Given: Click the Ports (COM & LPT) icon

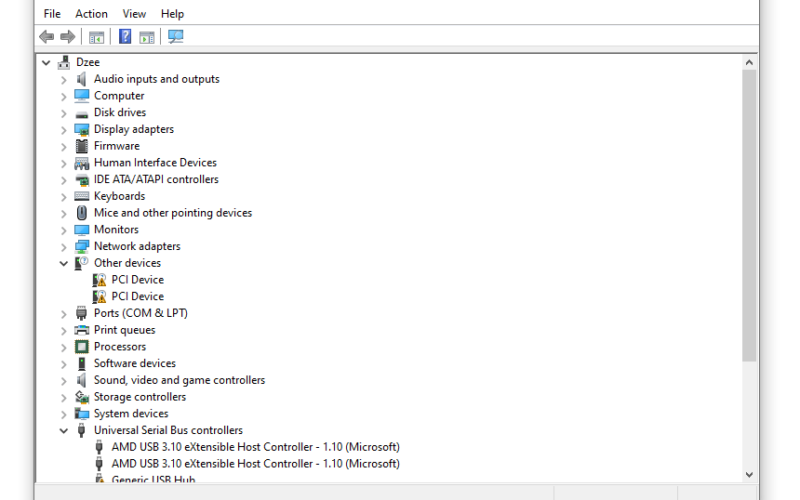Looking at the screenshot, I should click(82, 313).
